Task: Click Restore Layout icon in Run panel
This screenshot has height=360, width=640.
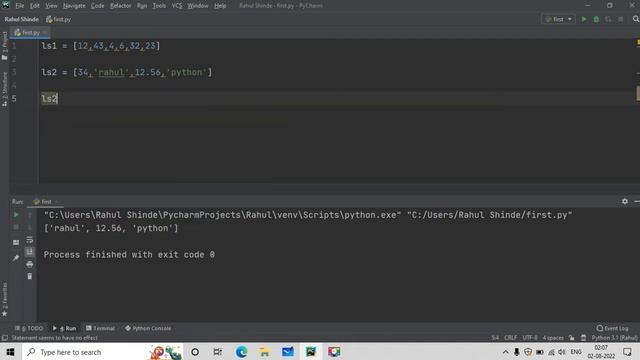Action: 16,242
